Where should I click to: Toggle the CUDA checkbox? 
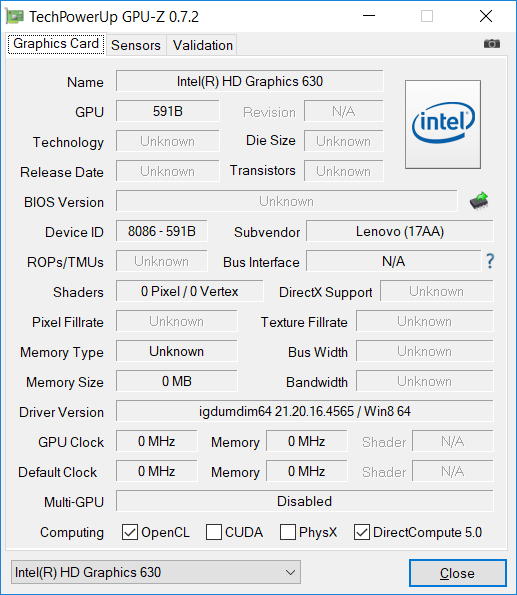tap(214, 532)
